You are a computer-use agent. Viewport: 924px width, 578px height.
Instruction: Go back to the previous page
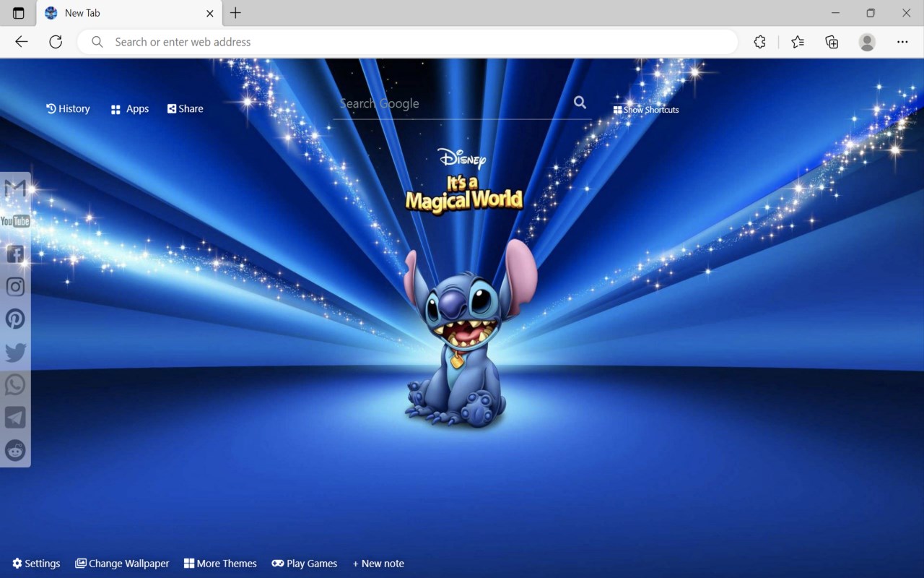[x=22, y=42]
